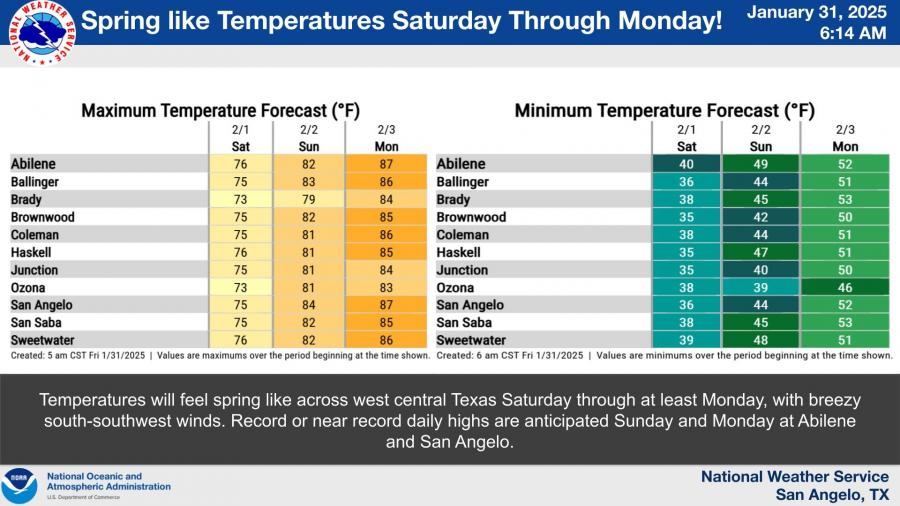Click the Brady row label in maximum table
This screenshot has width=900, height=506.
30,199
